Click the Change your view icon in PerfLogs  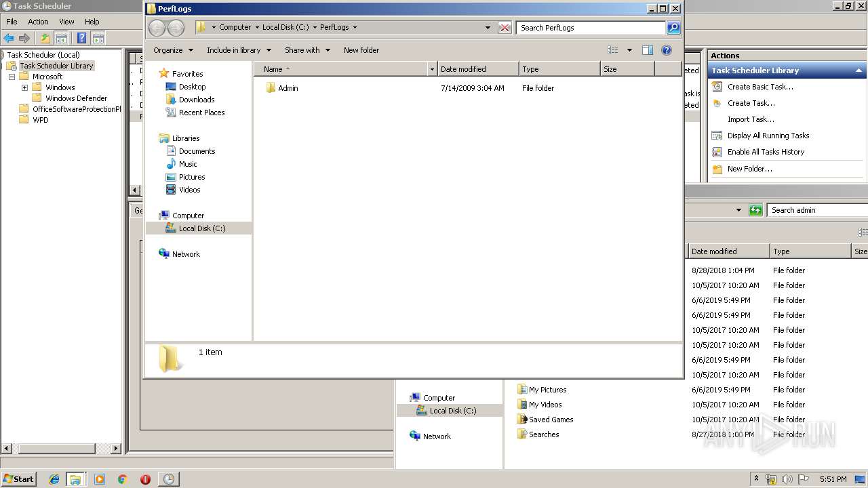[613, 50]
